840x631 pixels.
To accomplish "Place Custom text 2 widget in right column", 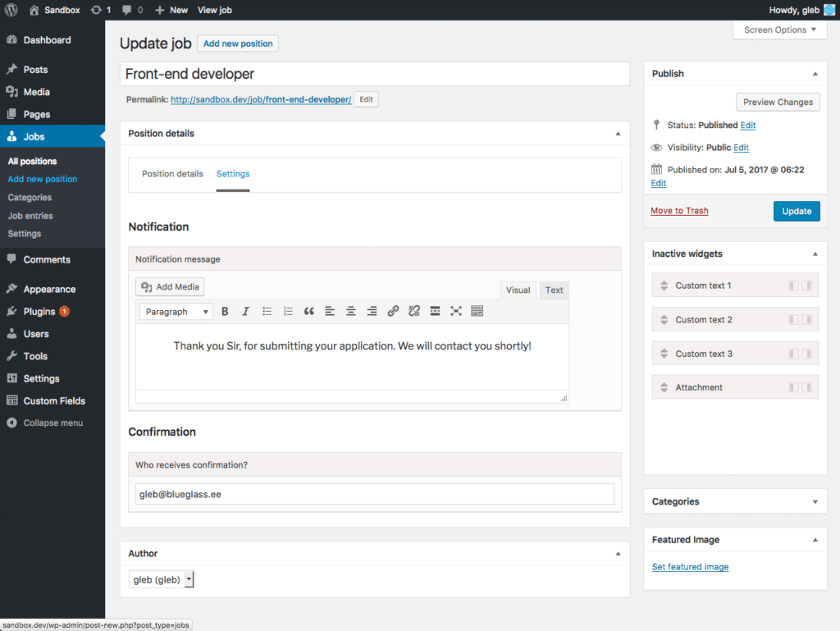I will click(x=806, y=320).
